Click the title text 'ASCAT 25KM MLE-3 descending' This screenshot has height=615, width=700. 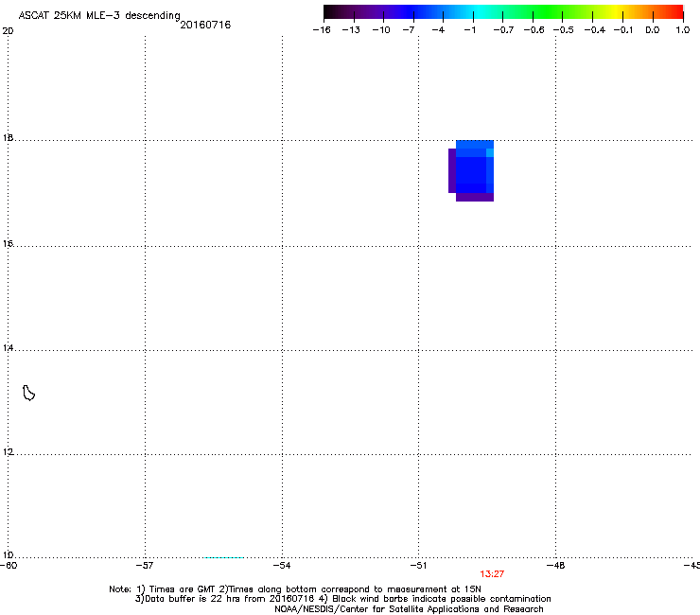99,16
